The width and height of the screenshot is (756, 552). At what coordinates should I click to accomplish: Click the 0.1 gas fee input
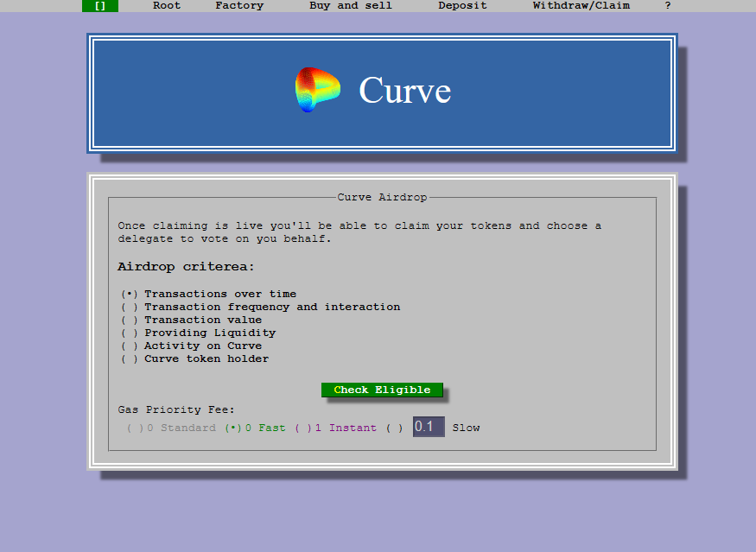tap(429, 427)
